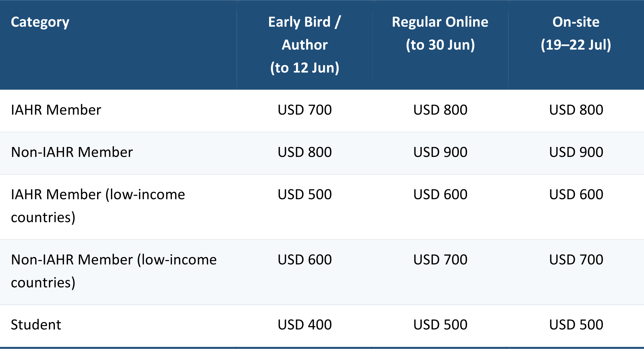Click Non-IAHR low-income regular online USD 700
Screen dimensions: 644x349
pos(440,260)
